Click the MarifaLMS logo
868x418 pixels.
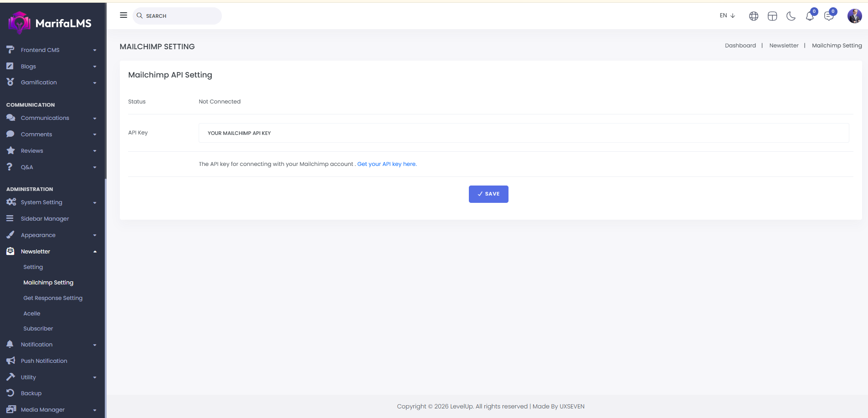point(50,23)
